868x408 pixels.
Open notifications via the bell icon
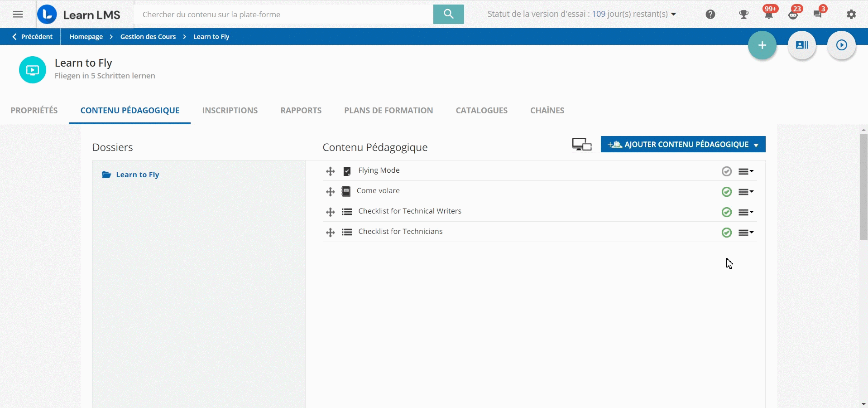768,14
